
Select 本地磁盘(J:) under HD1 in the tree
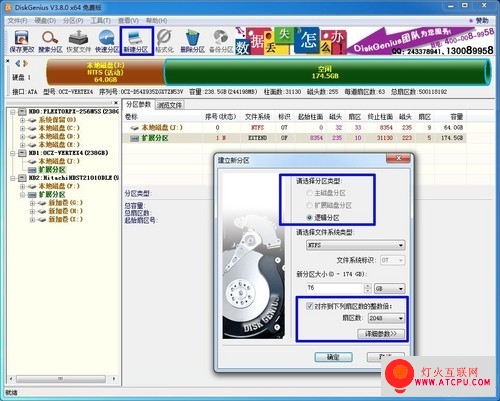click(x=59, y=161)
